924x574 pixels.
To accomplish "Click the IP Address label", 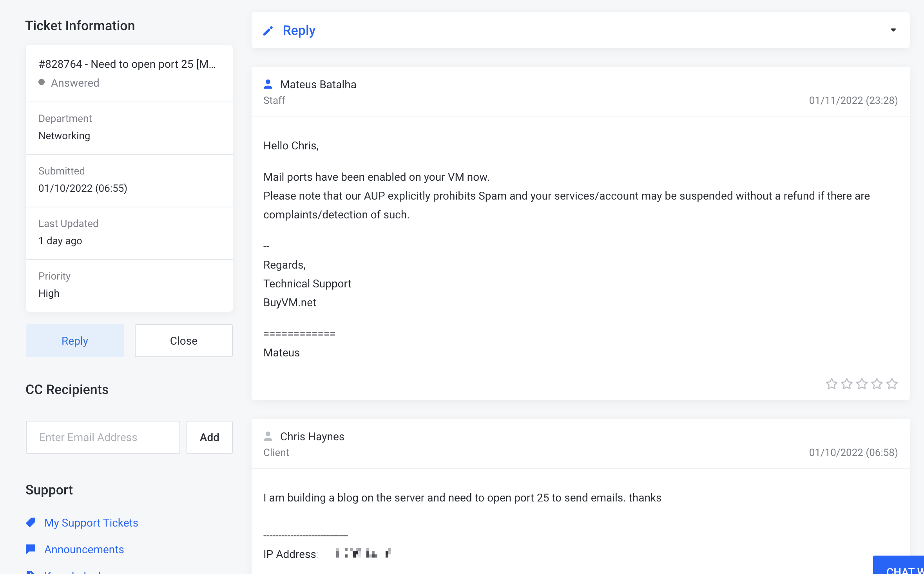I will coord(290,554).
